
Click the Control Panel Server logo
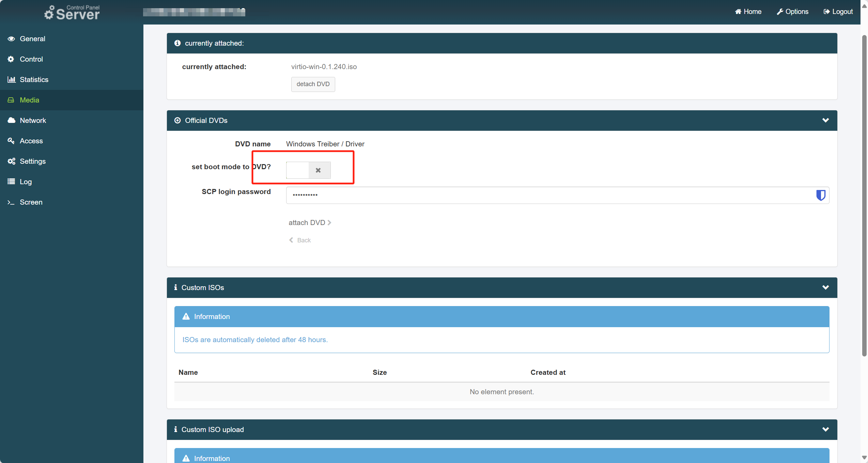[x=72, y=13]
